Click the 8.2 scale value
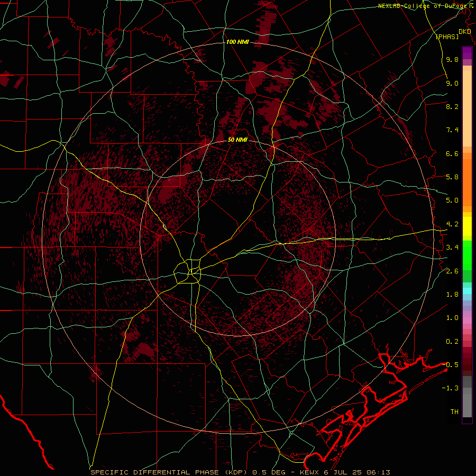The height and width of the screenshot is (476, 476). (x=452, y=106)
